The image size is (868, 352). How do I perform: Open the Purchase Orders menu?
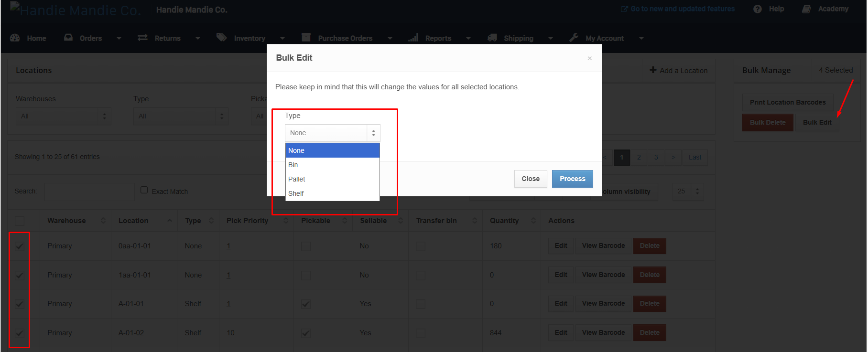point(345,38)
